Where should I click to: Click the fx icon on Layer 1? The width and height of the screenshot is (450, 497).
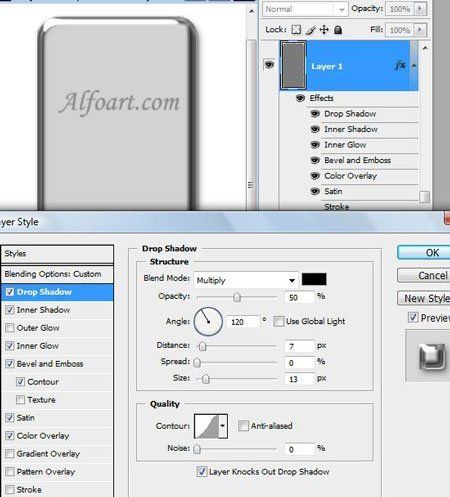tap(400, 66)
